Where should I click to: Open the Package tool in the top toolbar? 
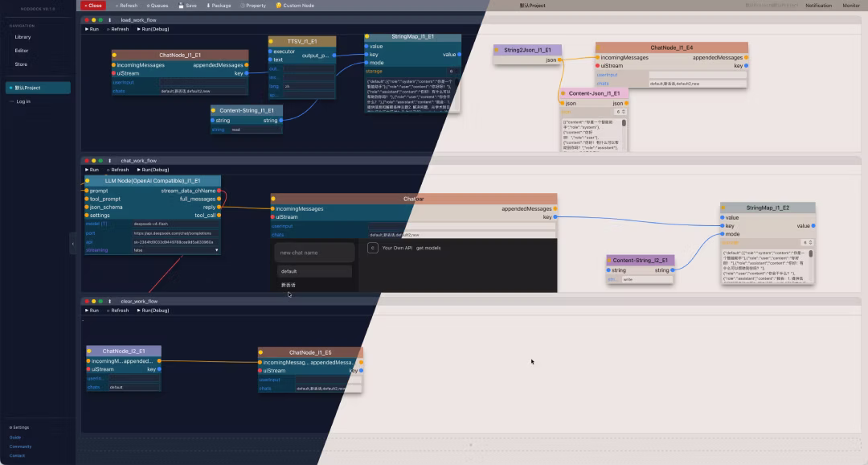219,6
